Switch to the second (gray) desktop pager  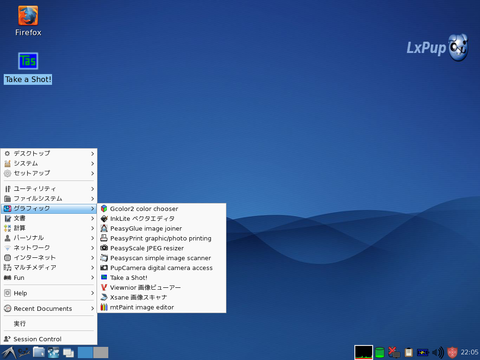[101, 352]
